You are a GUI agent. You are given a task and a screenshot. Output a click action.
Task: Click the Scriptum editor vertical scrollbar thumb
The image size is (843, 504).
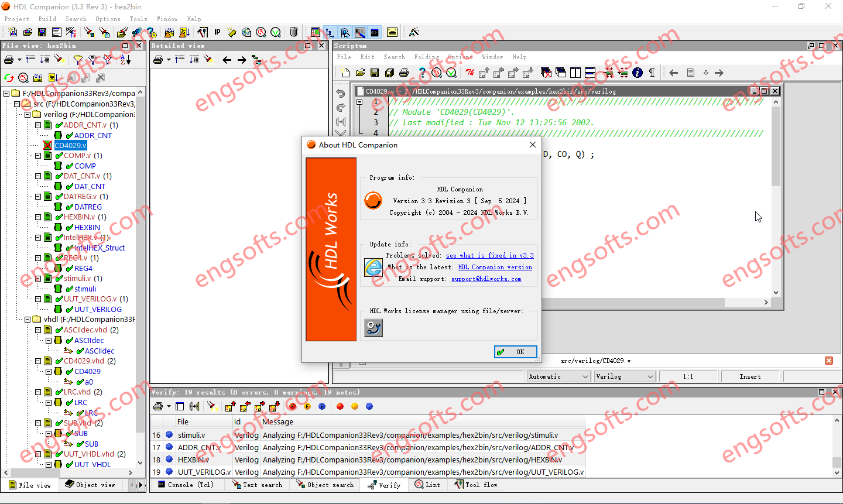pyautogui.click(x=776, y=146)
